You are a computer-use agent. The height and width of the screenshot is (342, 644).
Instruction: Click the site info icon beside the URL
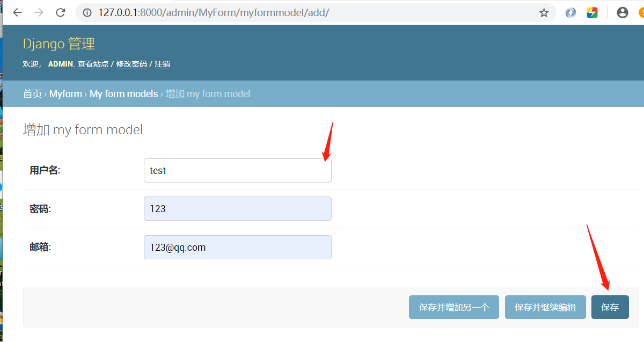point(86,12)
